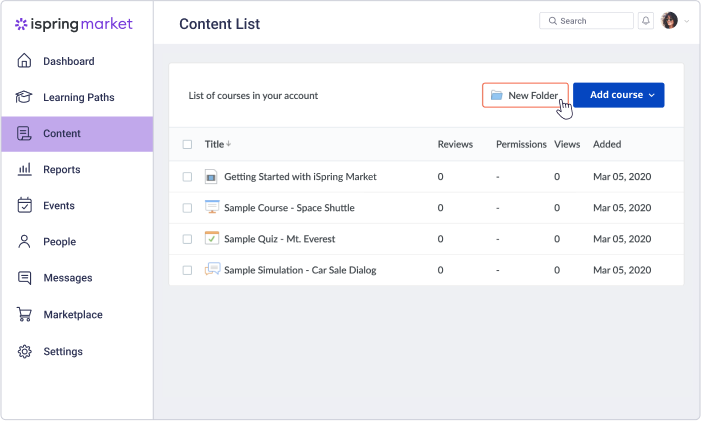Click the Events calendar icon

tap(25, 205)
